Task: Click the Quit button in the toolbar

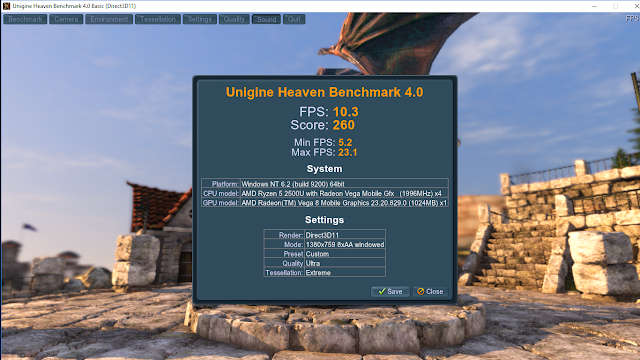Action: point(294,19)
